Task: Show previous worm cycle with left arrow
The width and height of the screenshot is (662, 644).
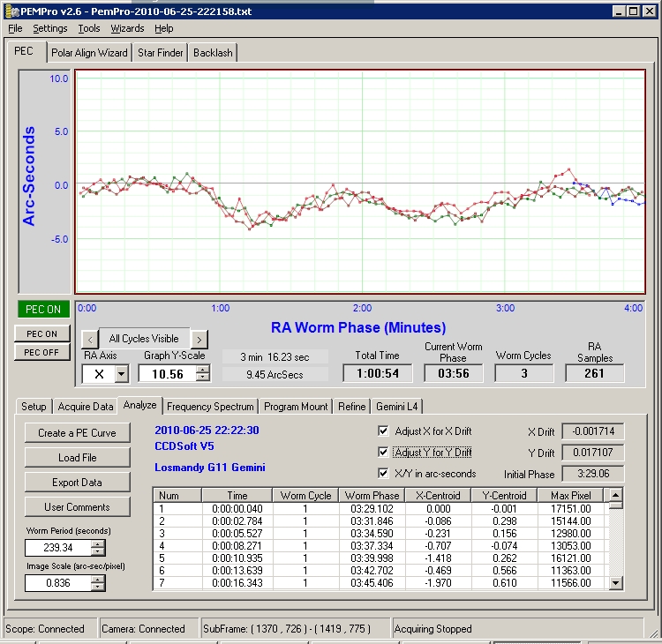Action: (90, 339)
